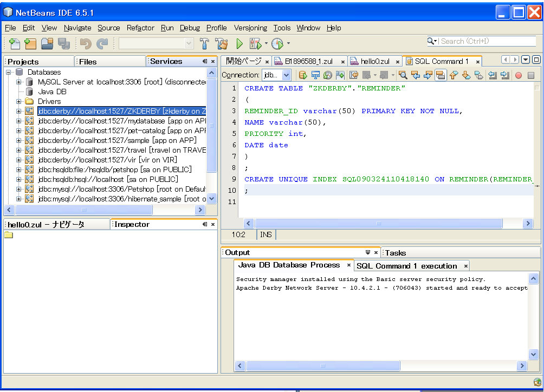The image size is (544, 392).
Task: Click the Undo toolbar icon
Action: coord(86,44)
